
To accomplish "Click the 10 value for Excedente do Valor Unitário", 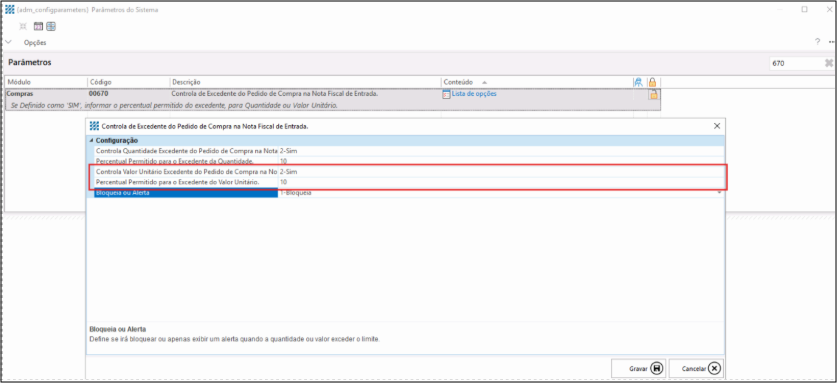I will click(283, 182).
